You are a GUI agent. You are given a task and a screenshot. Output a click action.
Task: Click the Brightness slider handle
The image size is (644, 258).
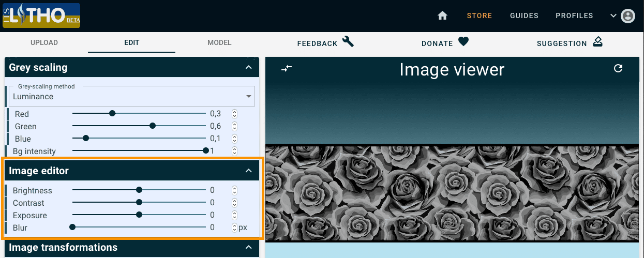139,190
